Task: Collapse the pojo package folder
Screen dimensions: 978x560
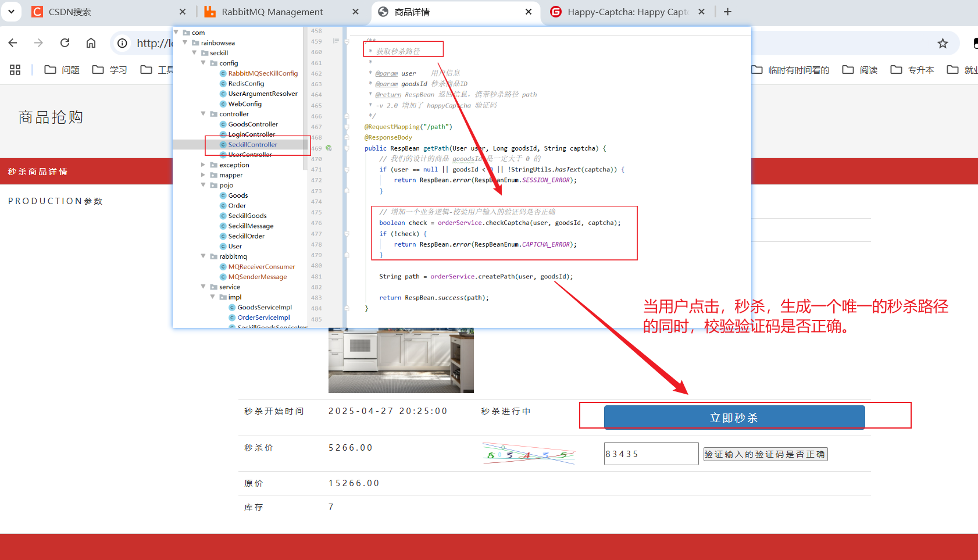Action: pyautogui.click(x=204, y=185)
